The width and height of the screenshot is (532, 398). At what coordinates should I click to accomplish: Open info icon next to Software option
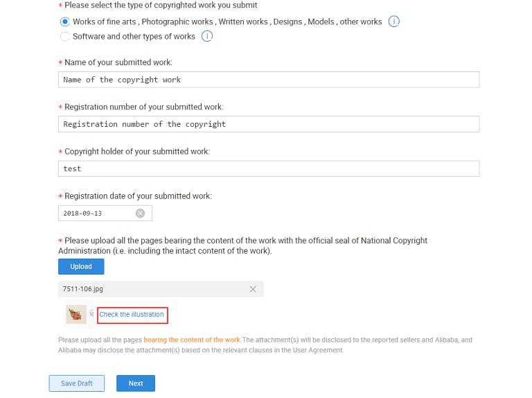click(206, 36)
